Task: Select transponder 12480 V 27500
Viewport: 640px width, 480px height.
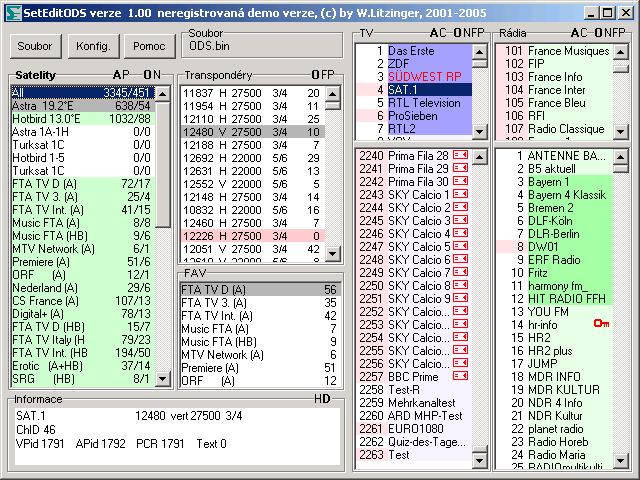Action: click(252, 132)
